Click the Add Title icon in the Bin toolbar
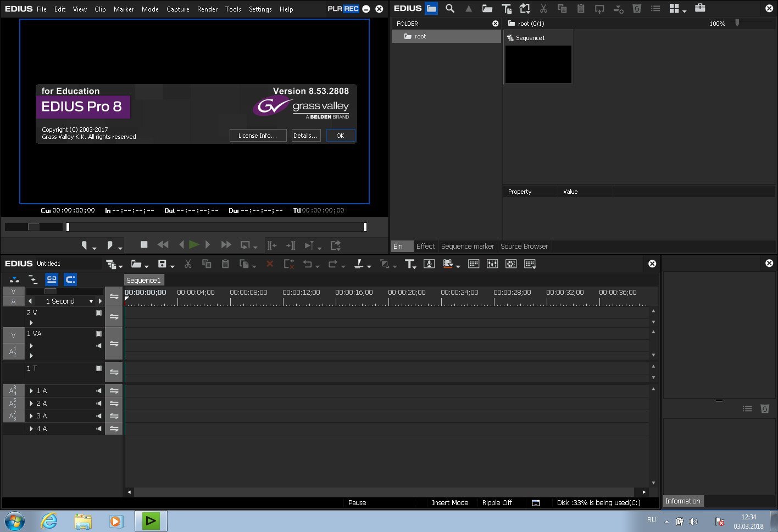 tap(506, 8)
